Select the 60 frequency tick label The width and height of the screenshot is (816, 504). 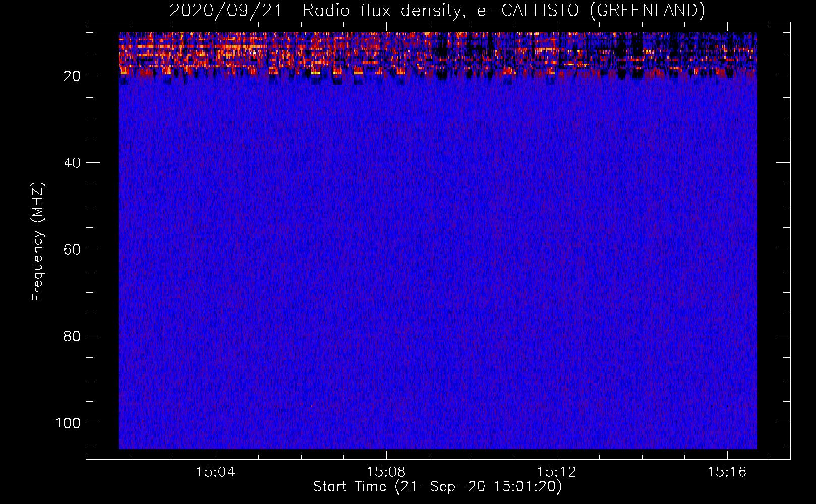pyautogui.click(x=72, y=249)
